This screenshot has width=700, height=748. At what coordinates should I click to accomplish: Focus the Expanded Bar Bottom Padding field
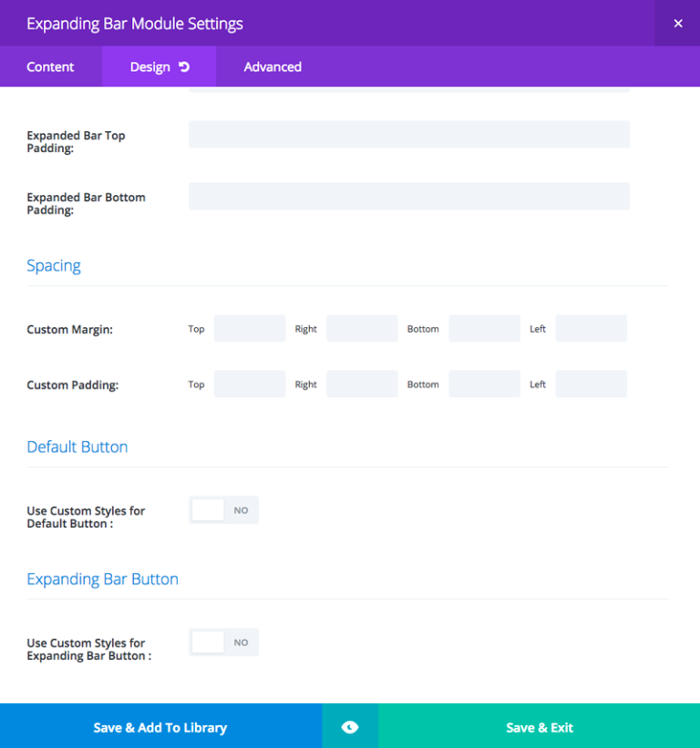point(408,196)
